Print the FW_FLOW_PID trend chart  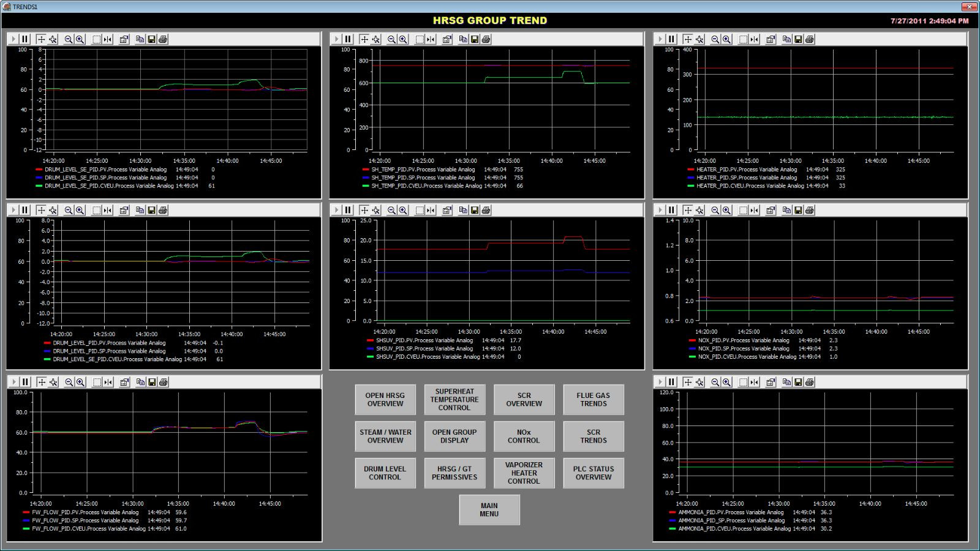(x=163, y=382)
